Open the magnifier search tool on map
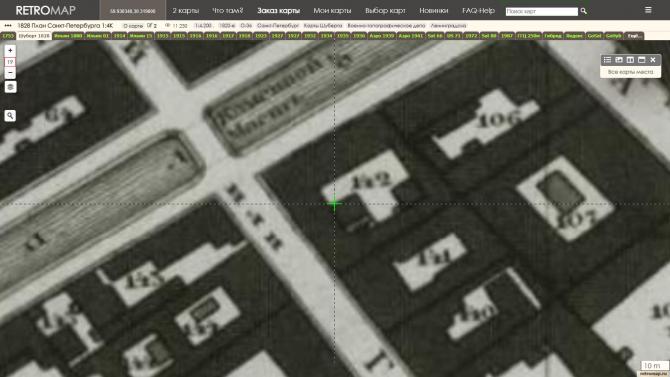Screen dimensions: 670x377 (x=10, y=115)
